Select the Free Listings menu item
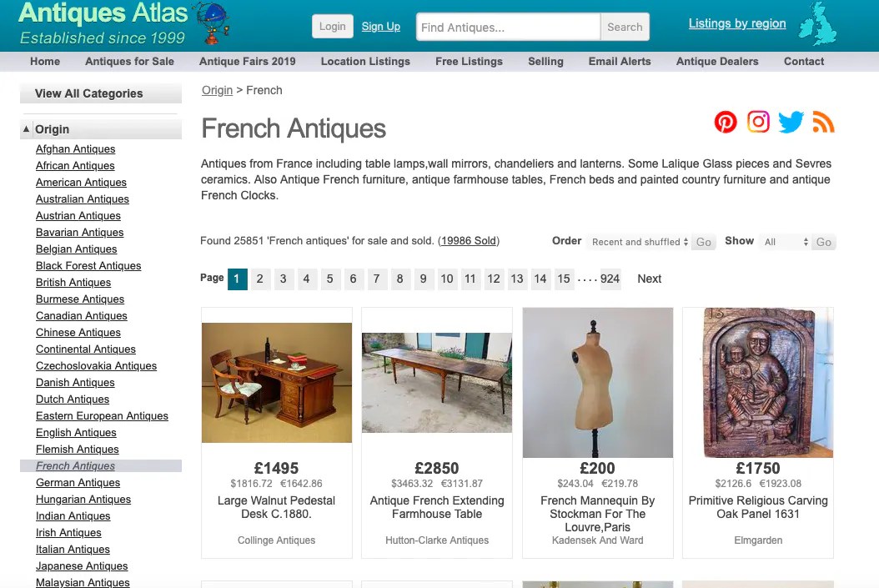The height and width of the screenshot is (588, 879). (x=469, y=61)
